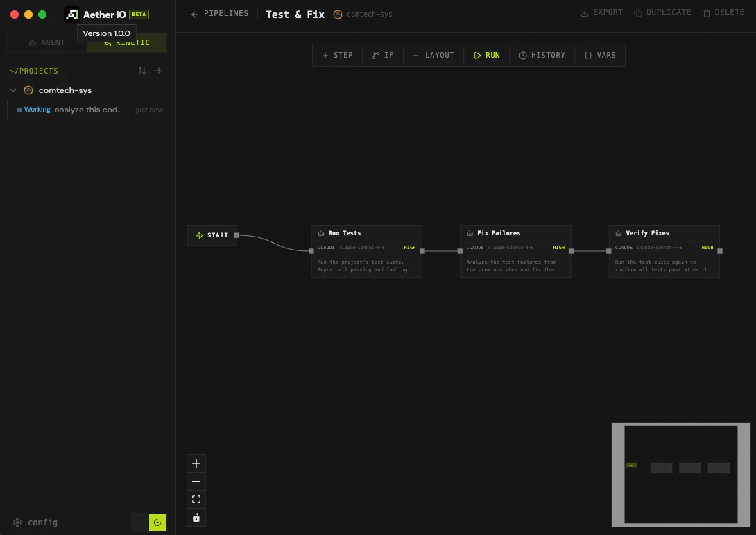Click the play icon in the RUN button
The width and height of the screenshot is (756, 535).
(x=477, y=56)
